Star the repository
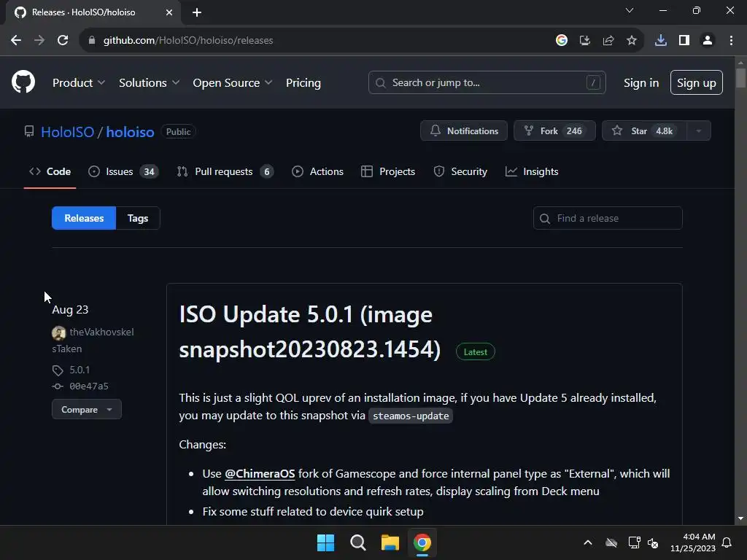This screenshot has height=560, width=747. click(644, 131)
